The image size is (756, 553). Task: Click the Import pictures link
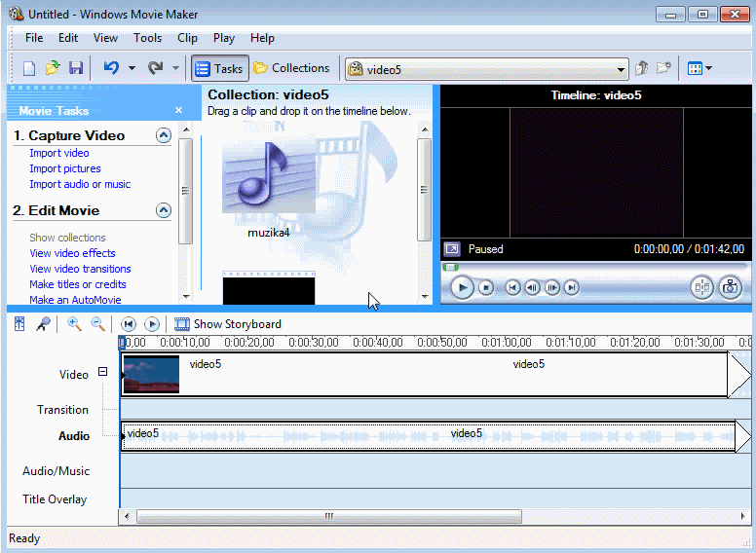click(x=65, y=168)
